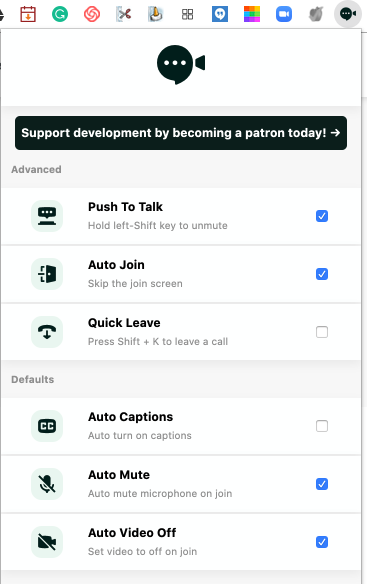Click Support development patron banner
The image size is (367, 584).
coord(181,133)
